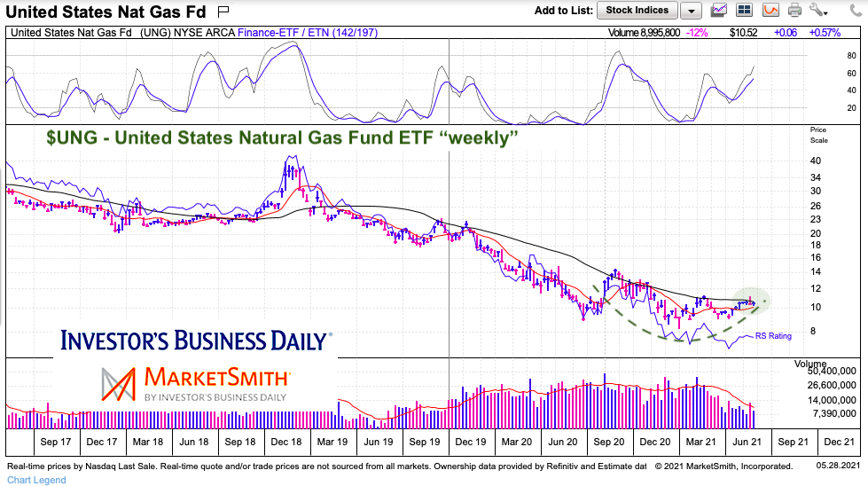Click the 26 price scale value
Image resolution: width=868 pixels, height=486 pixels.
[816, 206]
